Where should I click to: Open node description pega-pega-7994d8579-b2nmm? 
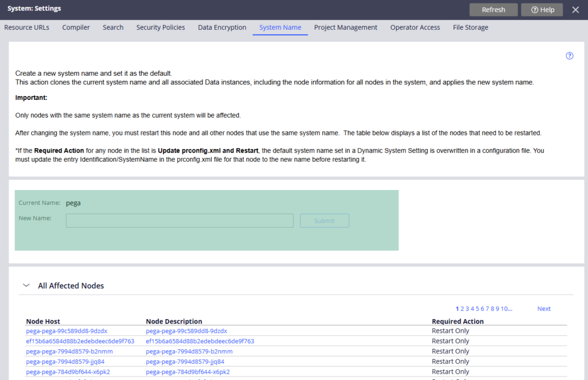point(189,351)
